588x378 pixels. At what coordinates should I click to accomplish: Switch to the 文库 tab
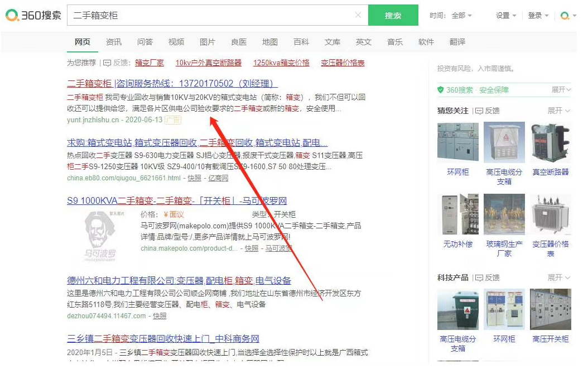pos(332,42)
